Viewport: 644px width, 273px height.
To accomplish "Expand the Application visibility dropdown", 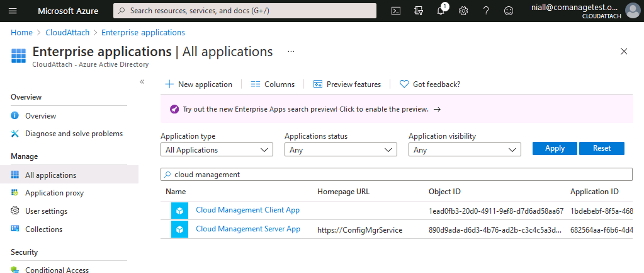I will pos(465,150).
